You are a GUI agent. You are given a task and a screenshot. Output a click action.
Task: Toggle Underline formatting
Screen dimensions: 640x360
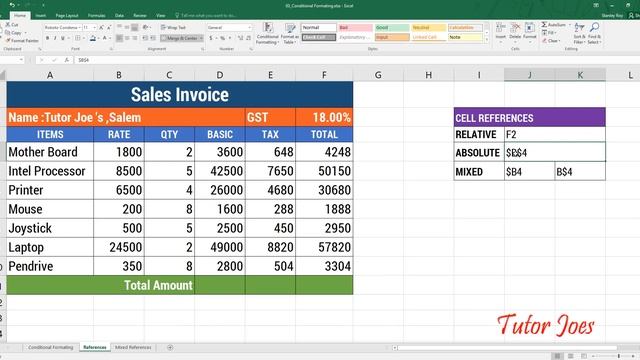tap(62, 38)
